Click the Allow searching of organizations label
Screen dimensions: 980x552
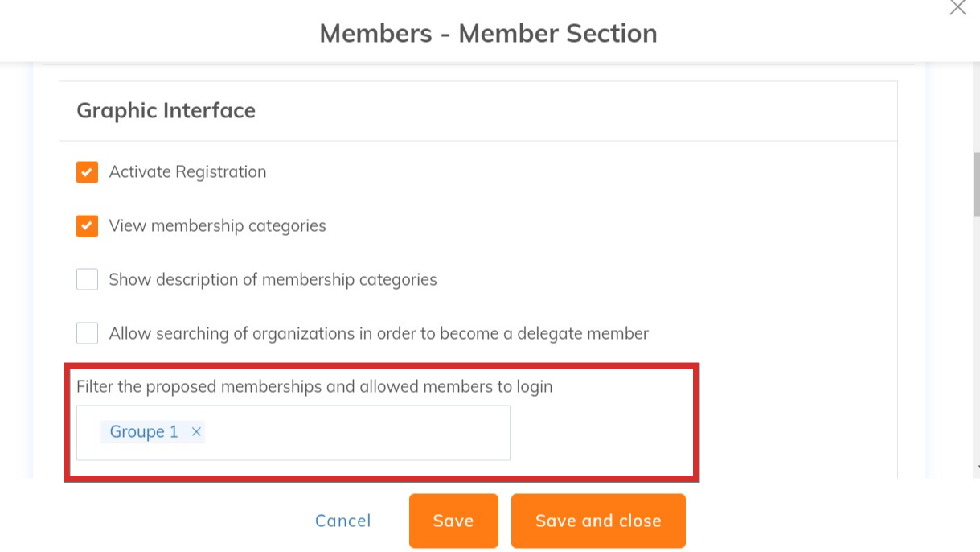pos(379,333)
